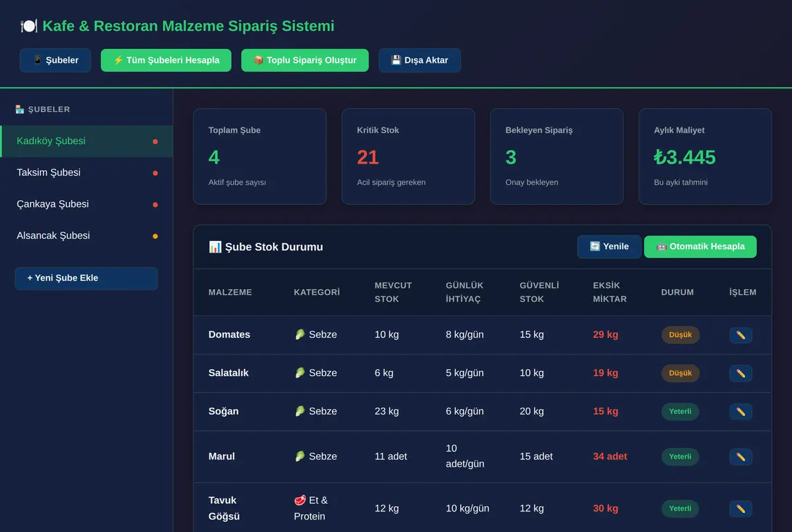Click the Marul ingredient name
Image resolution: width=792 pixels, height=532 pixels.
[222, 457]
